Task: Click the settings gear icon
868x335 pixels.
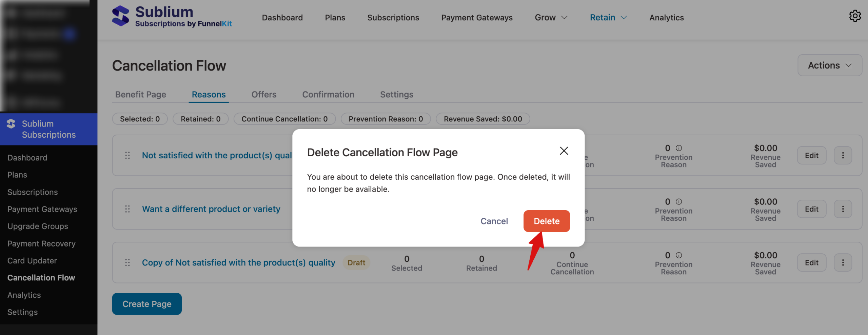Action: (855, 16)
